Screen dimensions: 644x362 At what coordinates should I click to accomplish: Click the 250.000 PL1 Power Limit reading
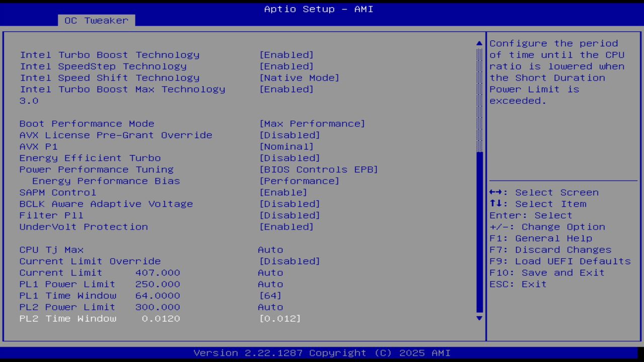pos(158,285)
